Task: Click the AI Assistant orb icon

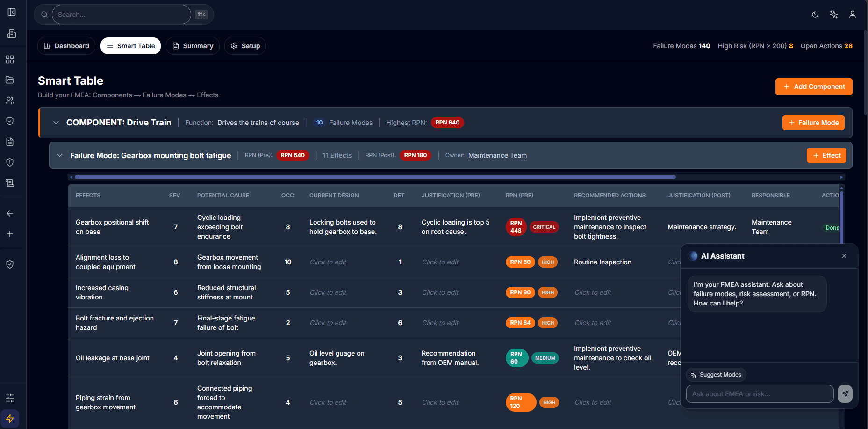Action: [693, 256]
